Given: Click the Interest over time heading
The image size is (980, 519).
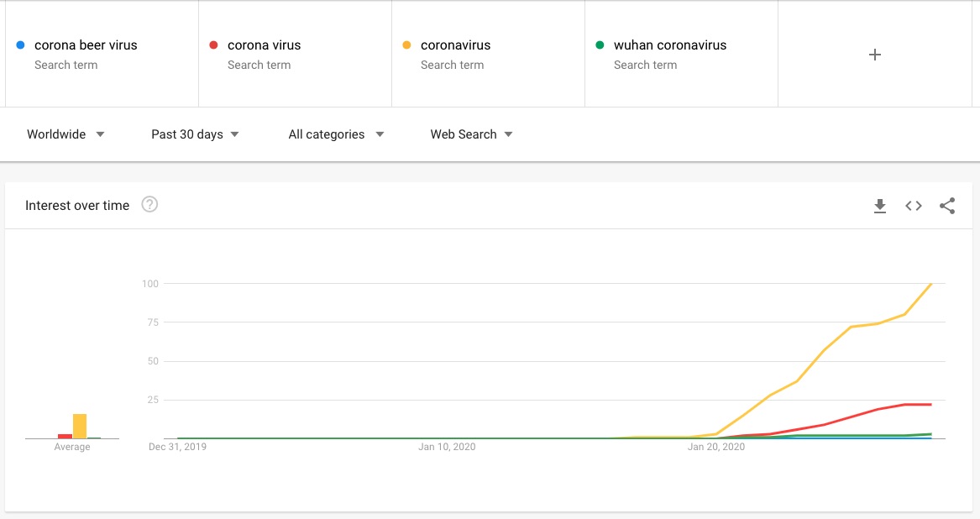Looking at the screenshot, I should point(77,205).
